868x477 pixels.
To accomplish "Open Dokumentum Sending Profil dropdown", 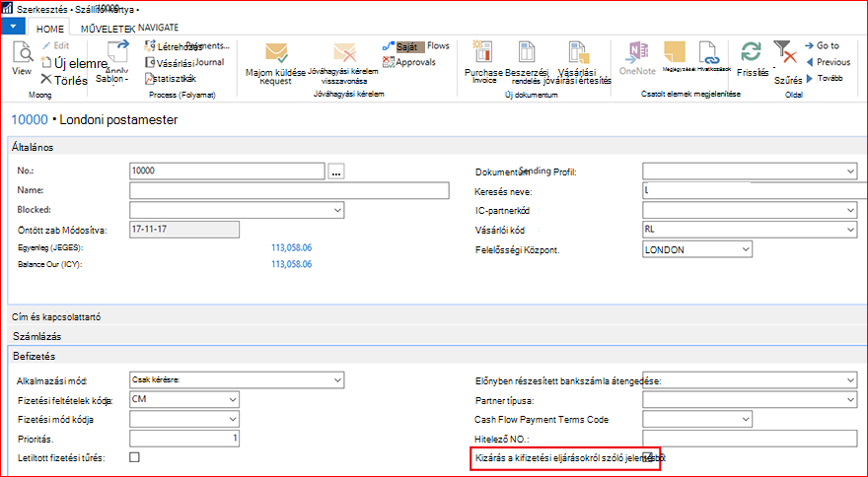I will point(851,171).
